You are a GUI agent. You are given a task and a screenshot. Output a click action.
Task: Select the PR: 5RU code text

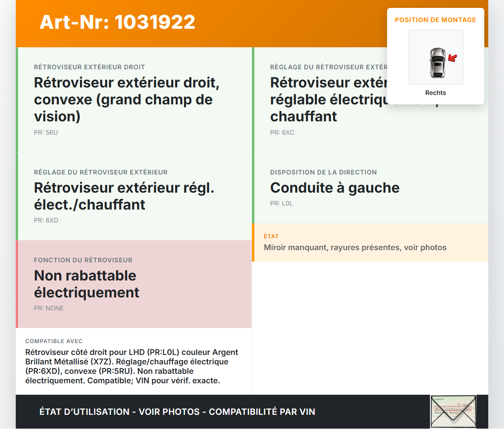pos(46,133)
